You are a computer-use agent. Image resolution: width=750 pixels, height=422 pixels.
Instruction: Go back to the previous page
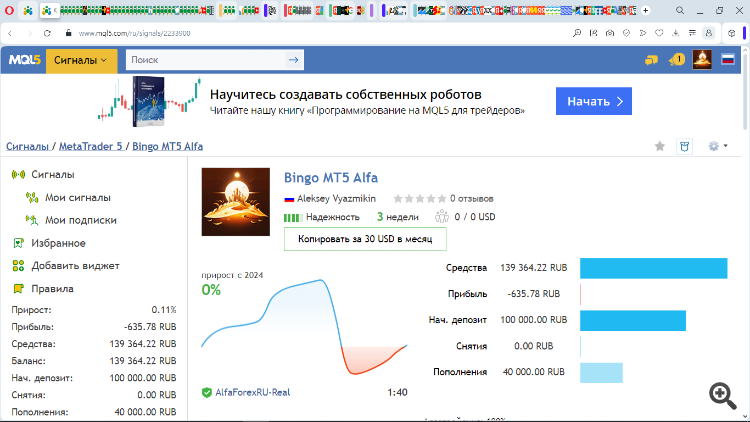10,33
